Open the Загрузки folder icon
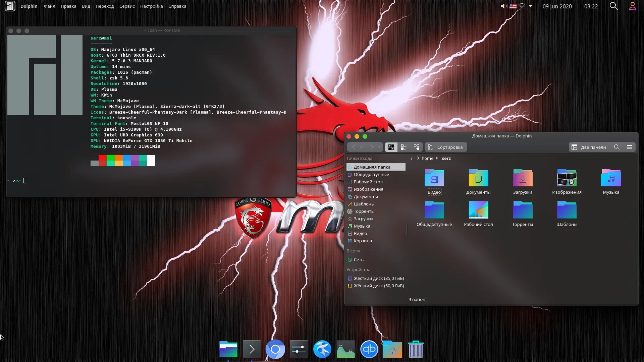The width and height of the screenshot is (644, 362). (x=522, y=178)
